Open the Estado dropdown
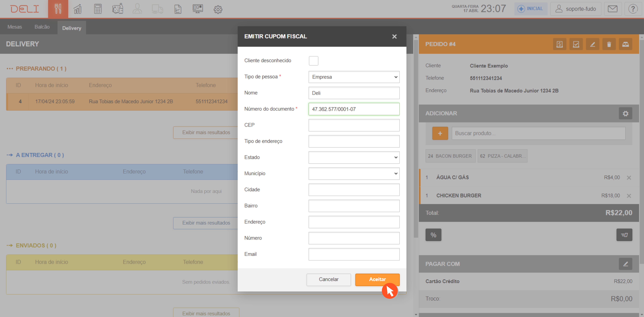The image size is (644, 317). coord(354,157)
